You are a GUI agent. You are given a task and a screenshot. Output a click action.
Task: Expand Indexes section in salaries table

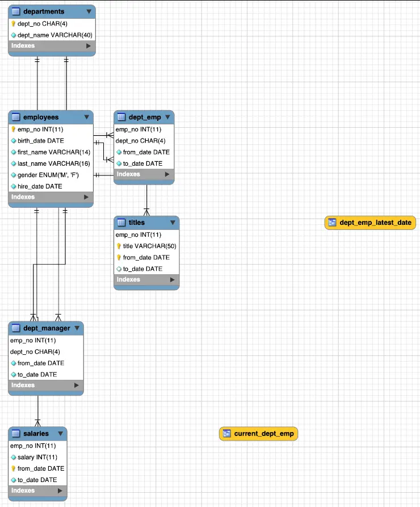pos(60,491)
